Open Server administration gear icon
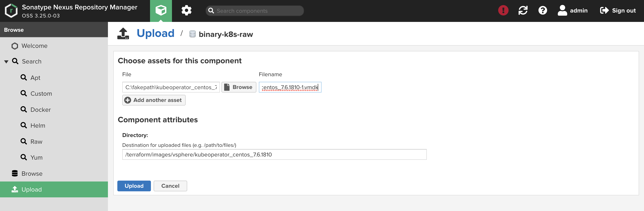The height and width of the screenshot is (211, 644). (186, 11)
